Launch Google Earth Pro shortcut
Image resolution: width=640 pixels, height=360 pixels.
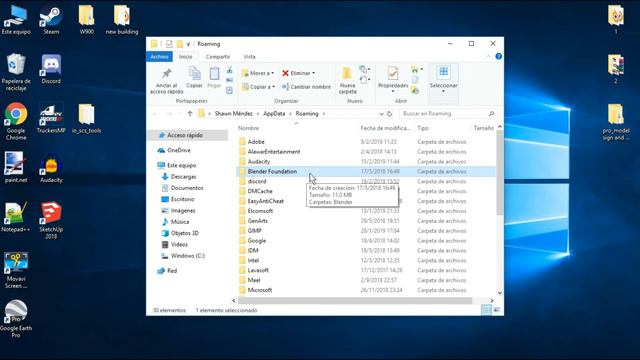(x=16, y=319)
